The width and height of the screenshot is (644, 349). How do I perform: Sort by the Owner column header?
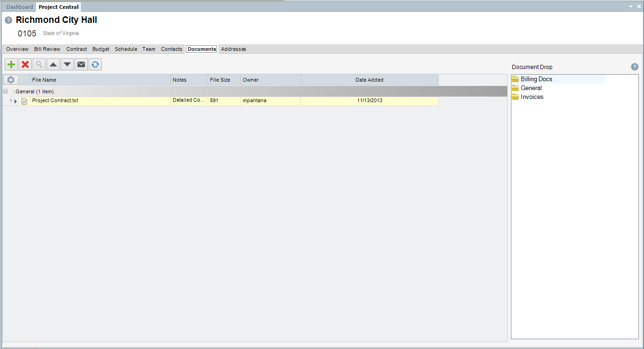tap(271, 80)
